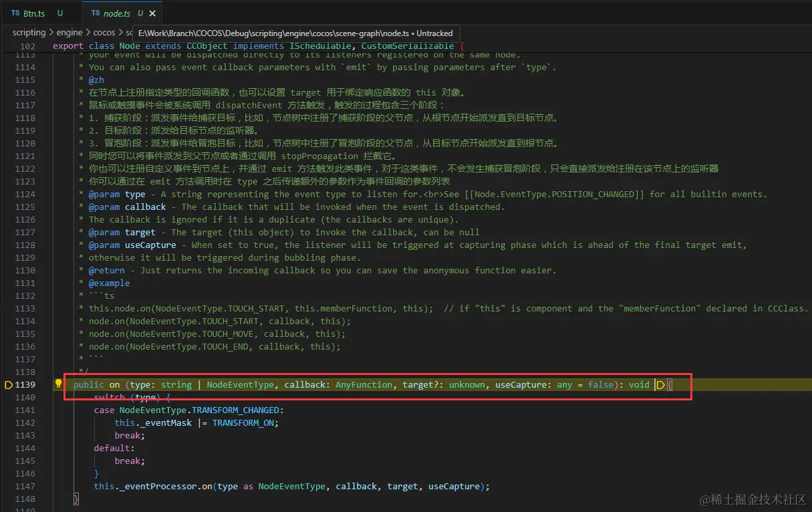Click the TypeScript icon on Btn.ts tab
The image size is (812, 512).
pyautogui.click(x=15, y=13)
